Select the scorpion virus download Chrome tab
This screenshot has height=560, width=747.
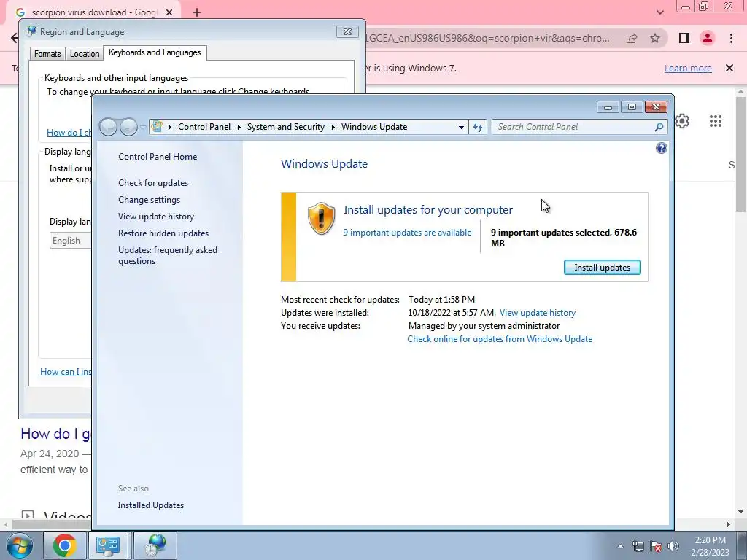pyautogui.click(x=96, y=12)
